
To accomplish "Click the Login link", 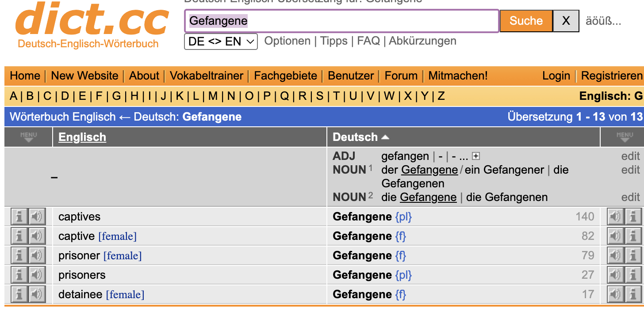I will [x=556, y=76].
